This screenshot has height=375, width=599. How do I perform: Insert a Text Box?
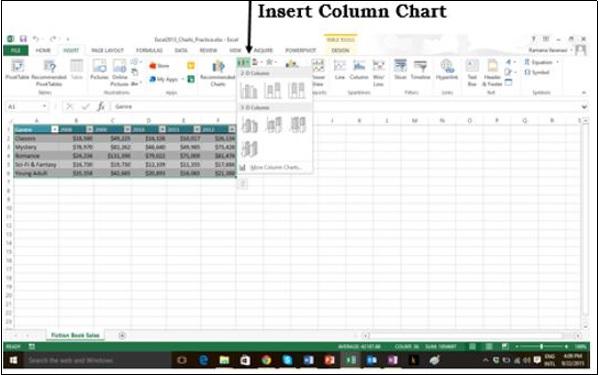tap(472, 73)
